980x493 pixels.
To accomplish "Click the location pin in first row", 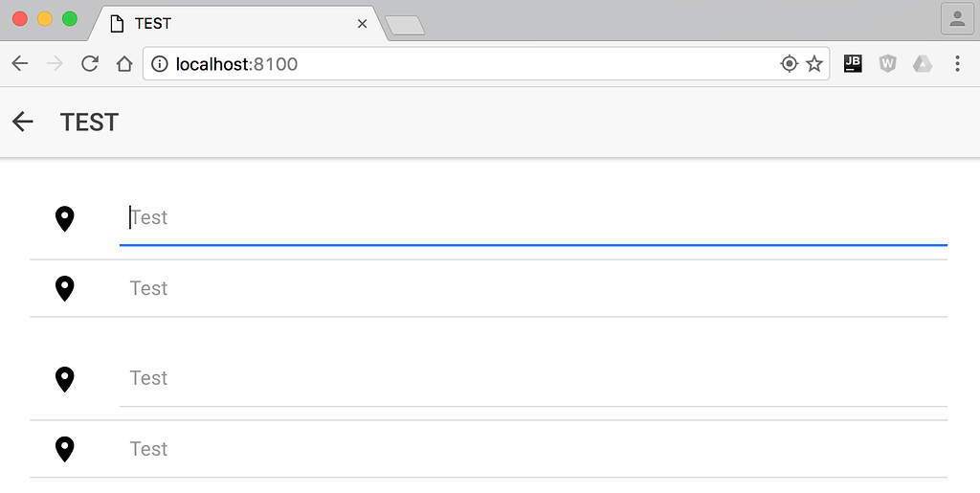I will point(65,218).
